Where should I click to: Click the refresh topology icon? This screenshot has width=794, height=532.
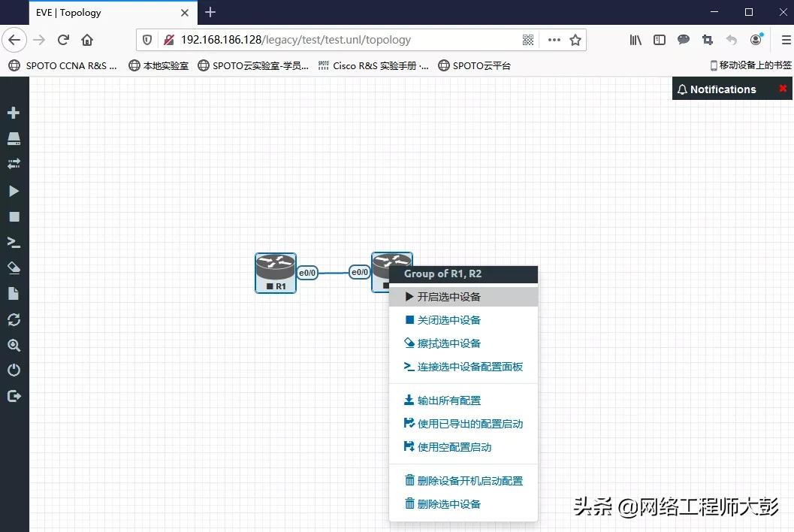click(x=14, y=319)
